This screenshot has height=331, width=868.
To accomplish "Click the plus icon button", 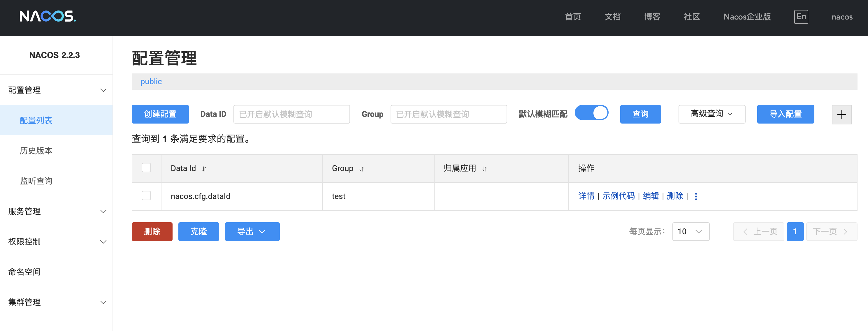I will (x=841, y=115).
